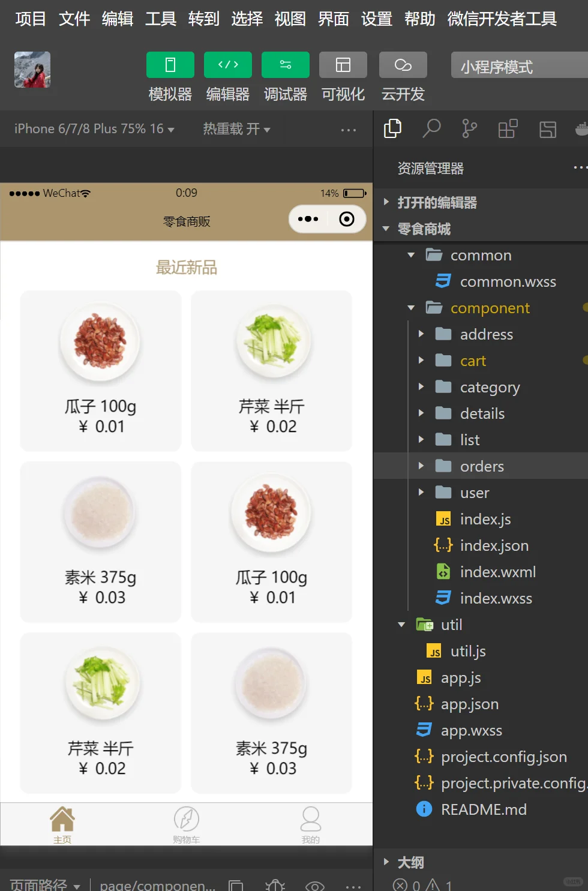Open app.wxss file
Image resolution: width=588 pixels, height=891 pixels.
(481, 730)
